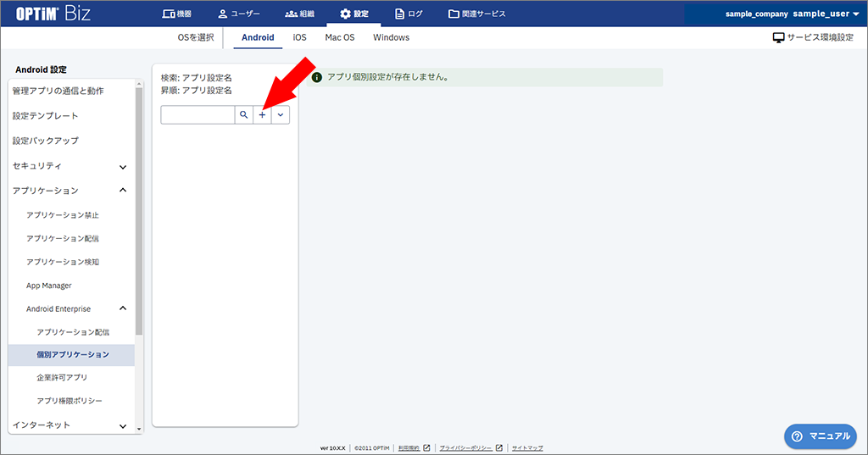Viewport: 868px width, 455px height.
Task: Switch to the iOS tab
Action: click(299, 37)
